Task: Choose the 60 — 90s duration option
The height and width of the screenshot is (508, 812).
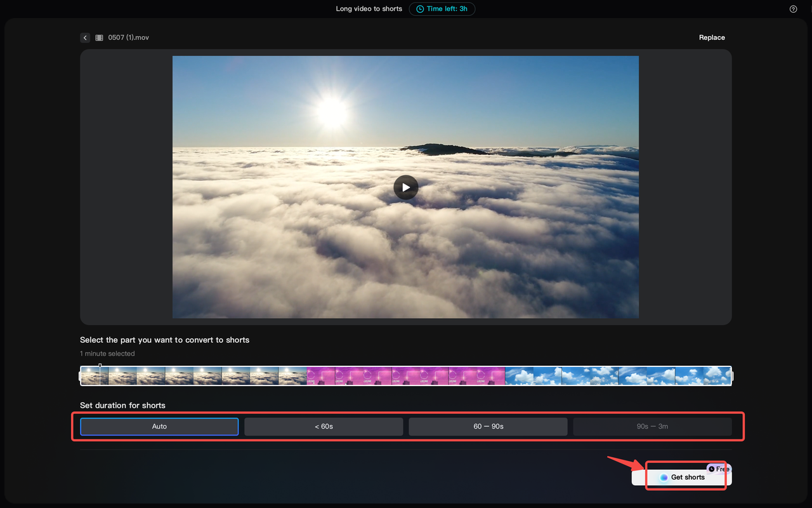Action: 488,426
